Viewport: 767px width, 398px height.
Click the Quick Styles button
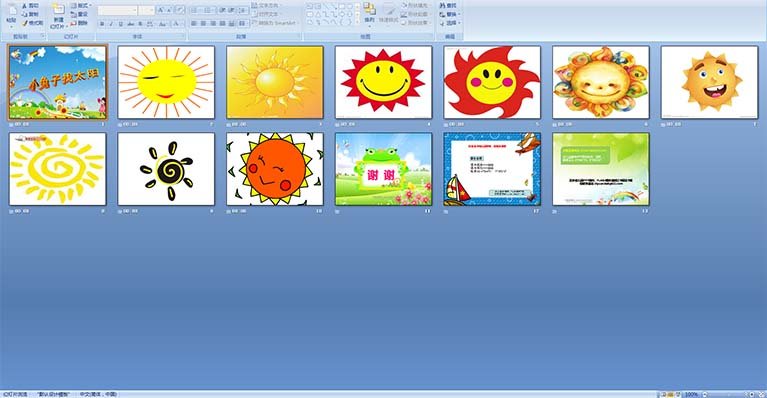pos(389,14)
